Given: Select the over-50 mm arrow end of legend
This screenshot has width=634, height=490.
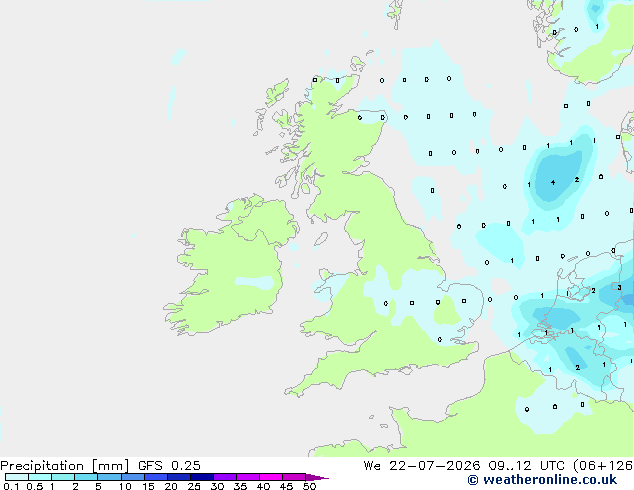Looking at the screenshot, I should (317, 477).
